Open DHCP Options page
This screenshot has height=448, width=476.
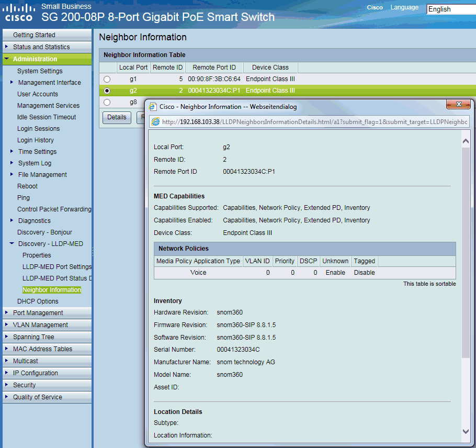38,301
